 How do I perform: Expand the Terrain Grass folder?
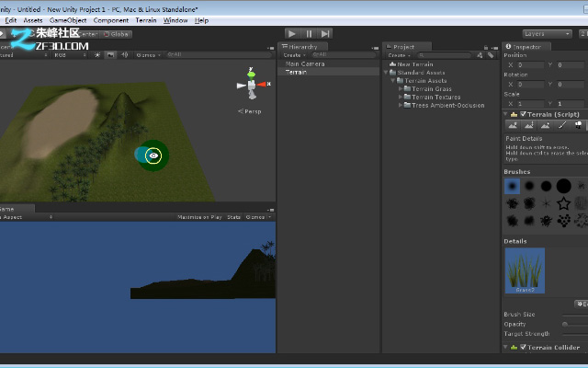(x=401, y=89)
